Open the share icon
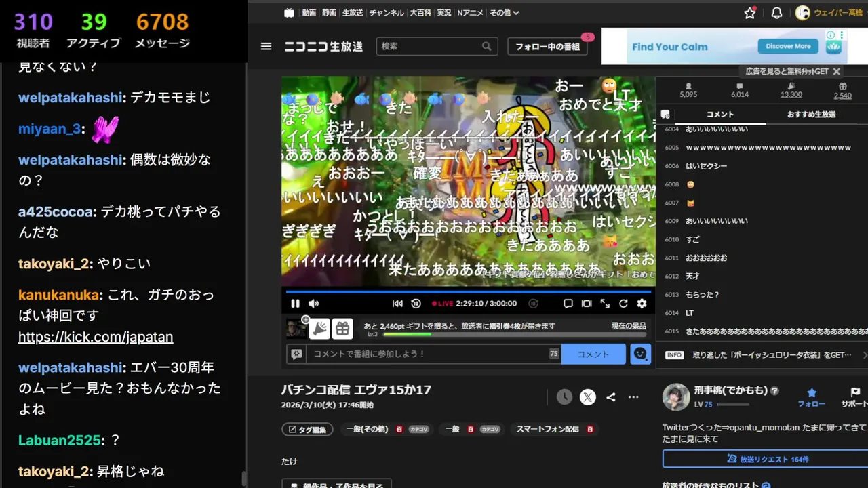 611,397
